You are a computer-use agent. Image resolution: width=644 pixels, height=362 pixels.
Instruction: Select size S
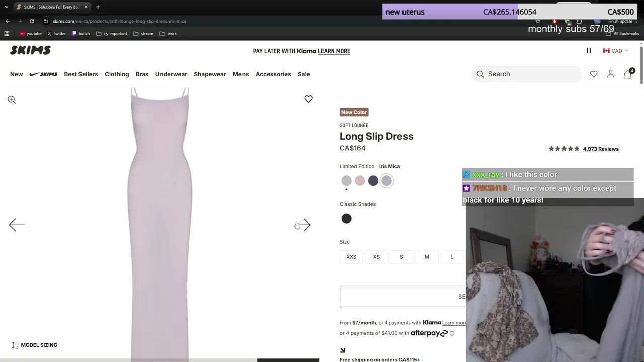tap(401, 257)
